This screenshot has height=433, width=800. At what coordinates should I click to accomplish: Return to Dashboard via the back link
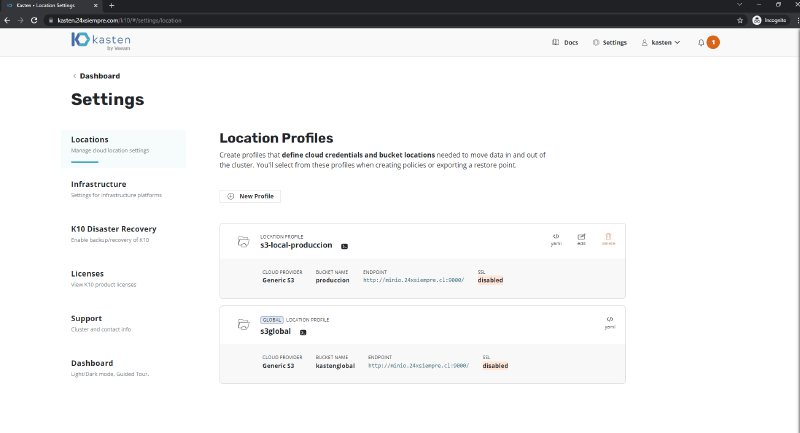(96, 76)
